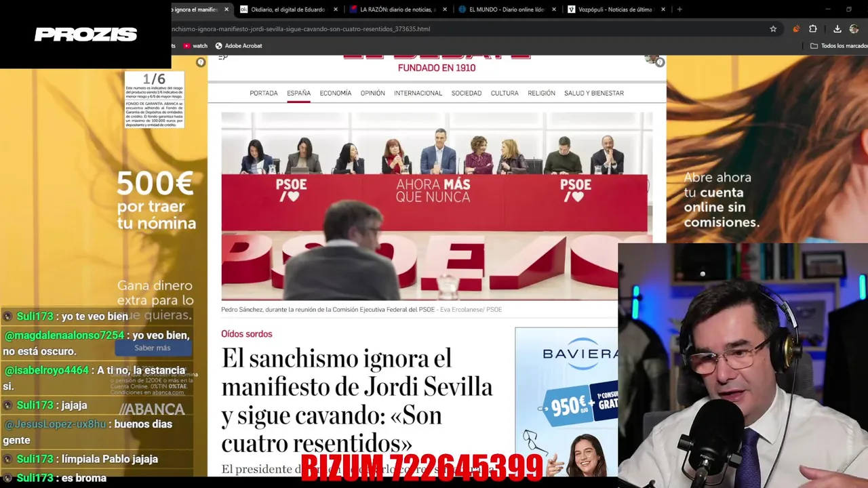
Task: Click the 'Abre ahora tu cuenta online' ad
Action: 721,199
